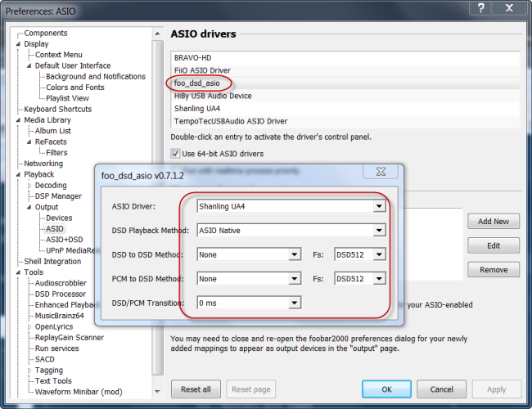Open DSP Manager page
Image resolution: width=532 pixels, height=409 pixels.
[58, 196]
